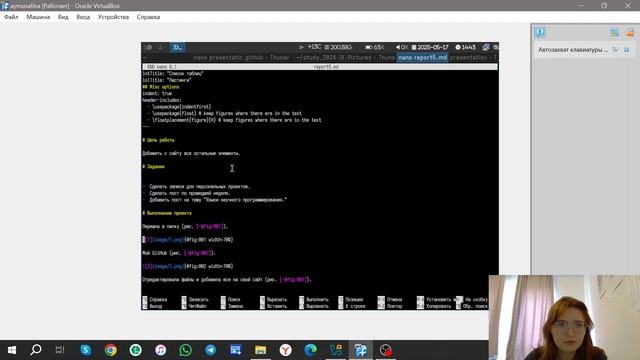Click the Выход shortcut in nano's bottom bar
This screenshot has height=360, width=640.
pos(152,306)
